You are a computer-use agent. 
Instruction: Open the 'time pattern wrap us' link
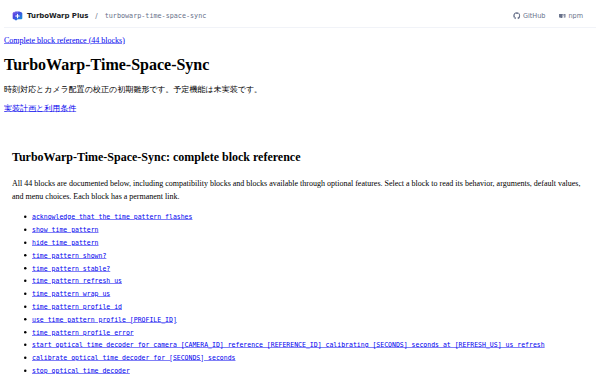(71, 294)
